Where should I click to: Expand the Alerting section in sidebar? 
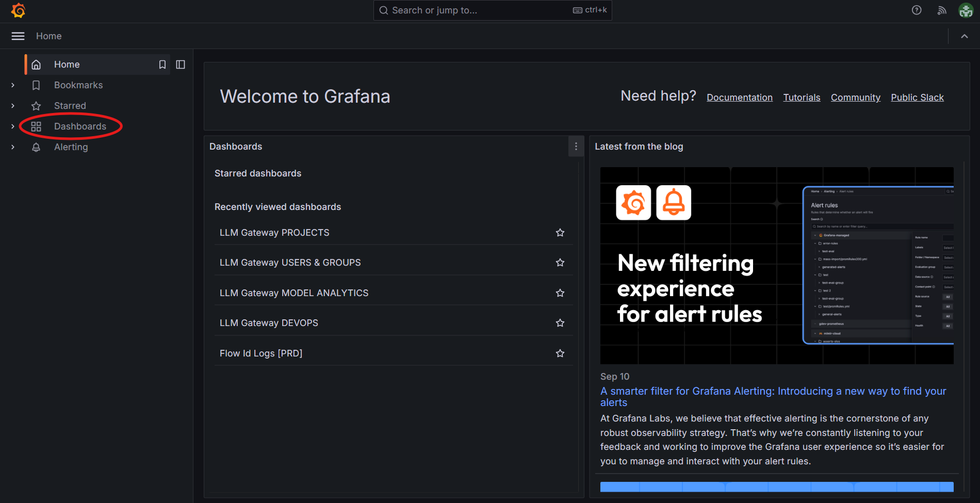pyautogui.click(x=12, y=147)
